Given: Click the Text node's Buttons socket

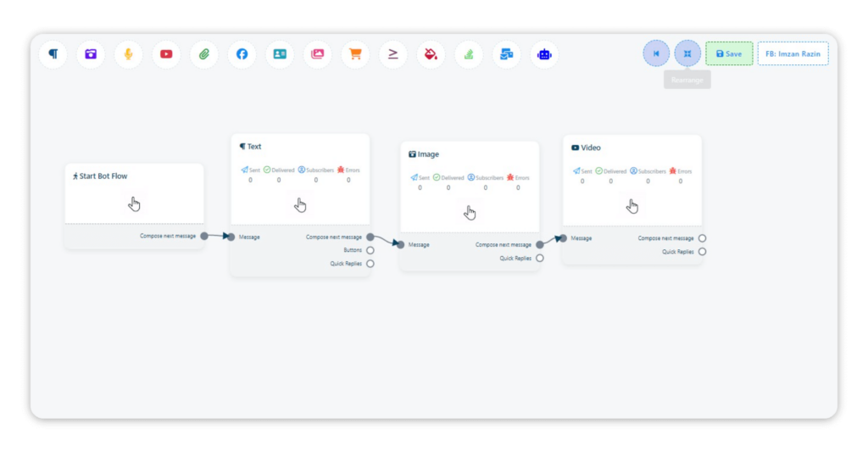Looking at the screenshot, I should (x=370, y=250).
